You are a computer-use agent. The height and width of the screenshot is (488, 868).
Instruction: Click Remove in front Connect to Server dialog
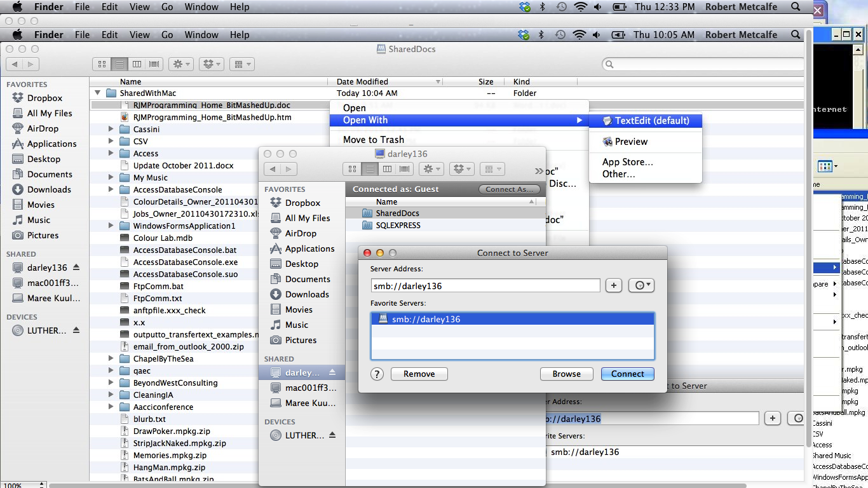pyautogui.click(x=419, y=374)
